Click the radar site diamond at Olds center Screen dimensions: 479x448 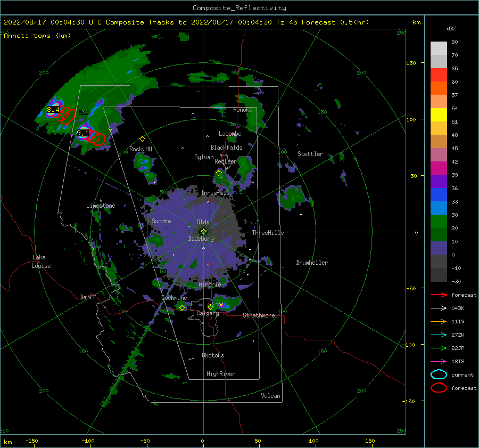click(203, 232)
